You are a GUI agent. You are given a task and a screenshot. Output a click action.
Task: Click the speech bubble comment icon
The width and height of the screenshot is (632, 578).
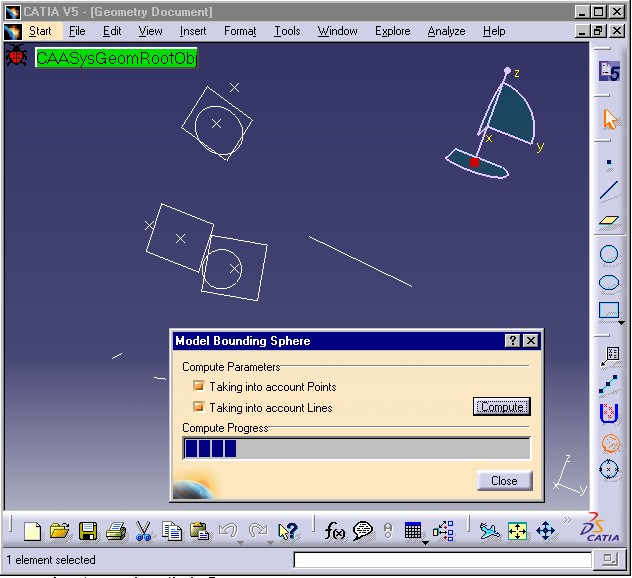coord(362,531)
